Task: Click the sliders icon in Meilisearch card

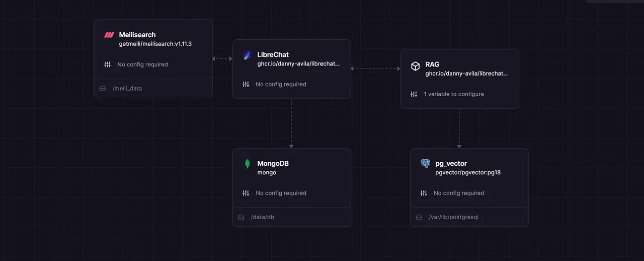Action: point(107,64)
